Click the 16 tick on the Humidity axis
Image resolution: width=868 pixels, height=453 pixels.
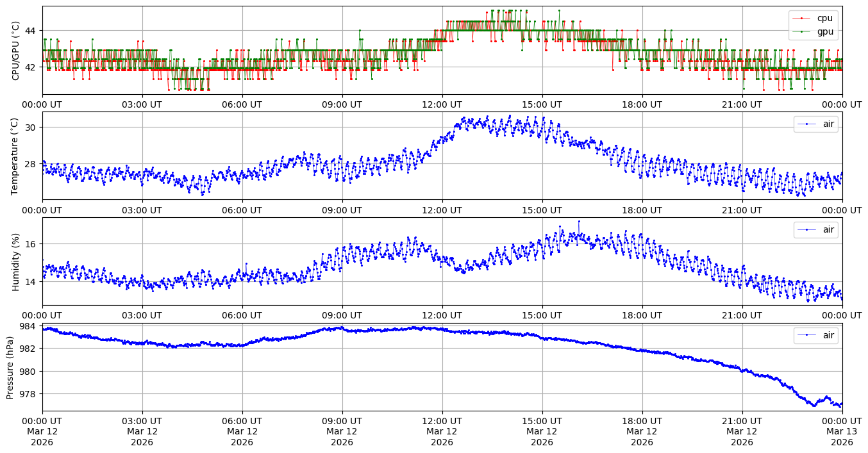tap(31, 244)
